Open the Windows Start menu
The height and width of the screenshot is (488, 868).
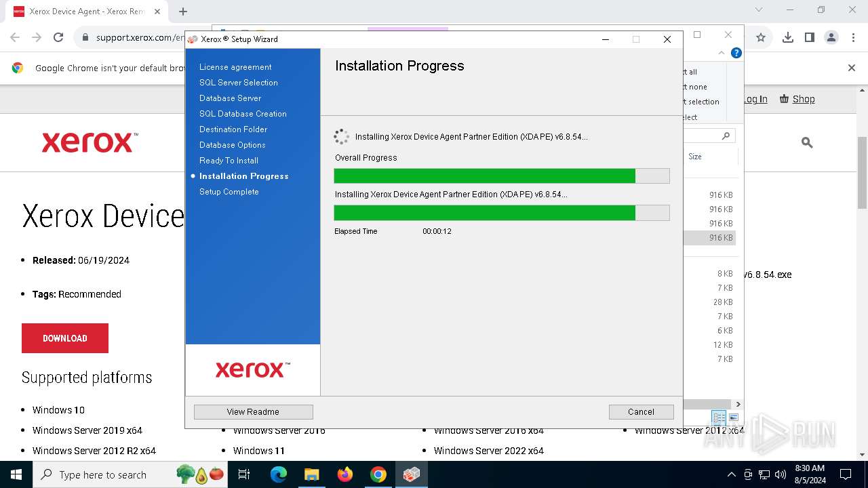[x=16, y=474]
